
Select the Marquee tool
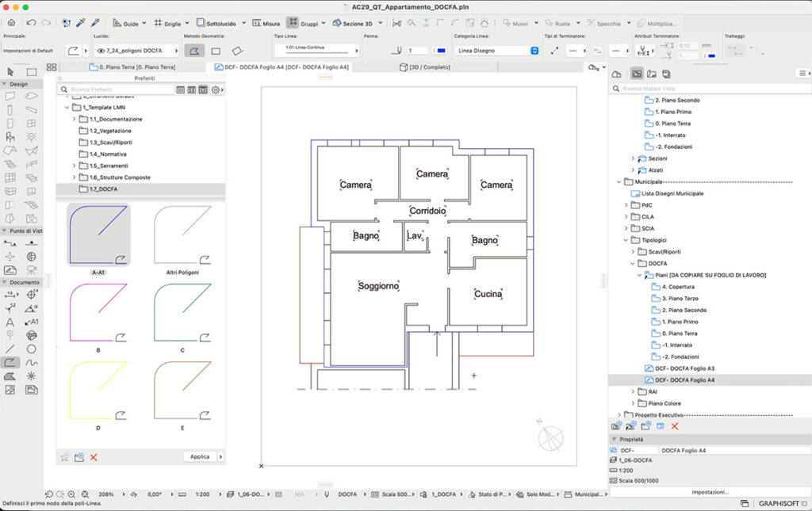coord(32,72)
